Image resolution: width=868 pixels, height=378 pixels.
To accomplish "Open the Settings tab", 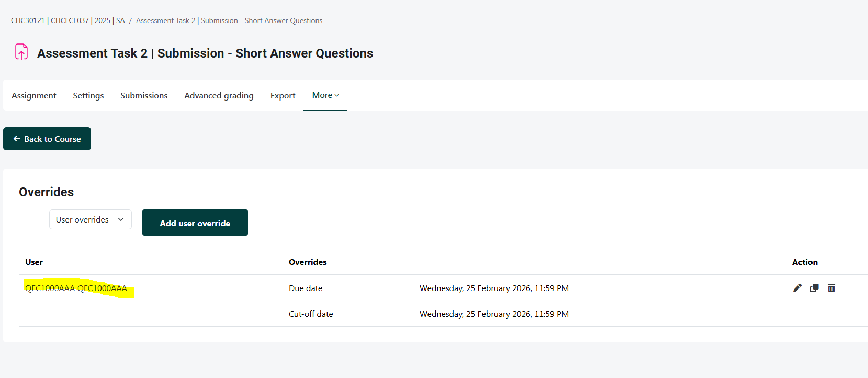I will click(x=88, y=96).
